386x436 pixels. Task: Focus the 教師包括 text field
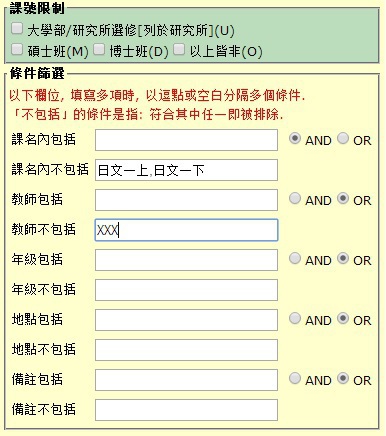coord(186,200)
